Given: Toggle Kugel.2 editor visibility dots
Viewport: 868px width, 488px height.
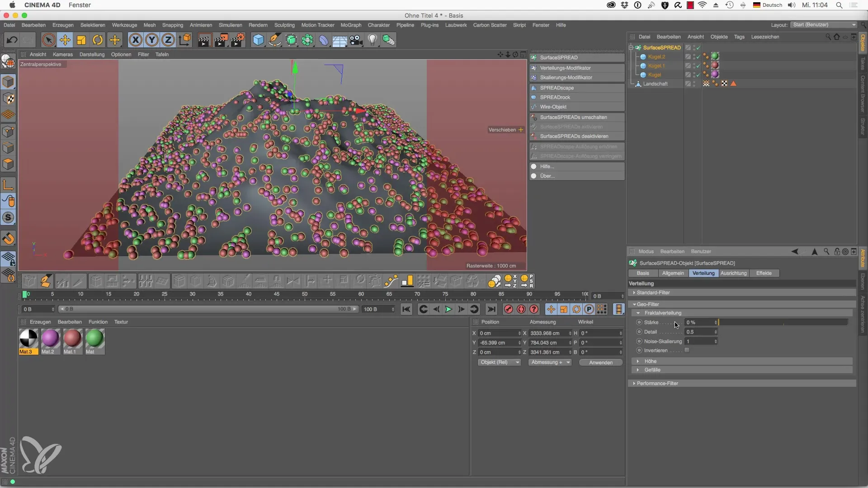Looking at the screenshot, I should pyautogui.click(x=694, y=57).
